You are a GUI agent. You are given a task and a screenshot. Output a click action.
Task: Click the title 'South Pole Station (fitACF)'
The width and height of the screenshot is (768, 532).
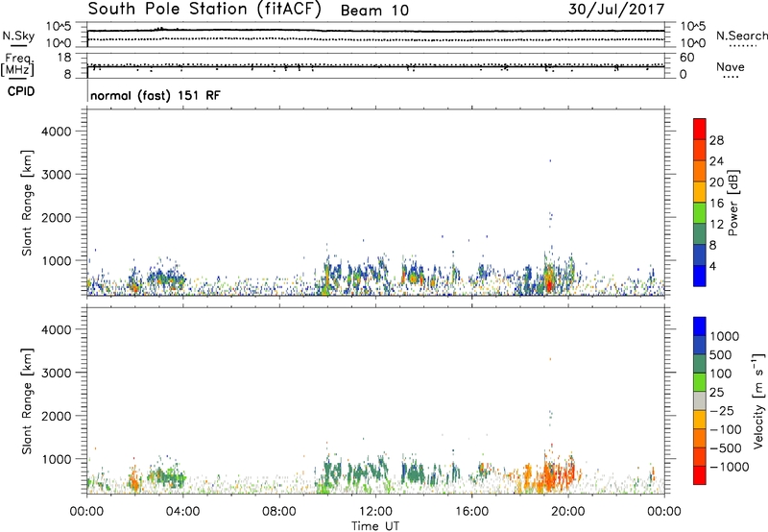204,10
